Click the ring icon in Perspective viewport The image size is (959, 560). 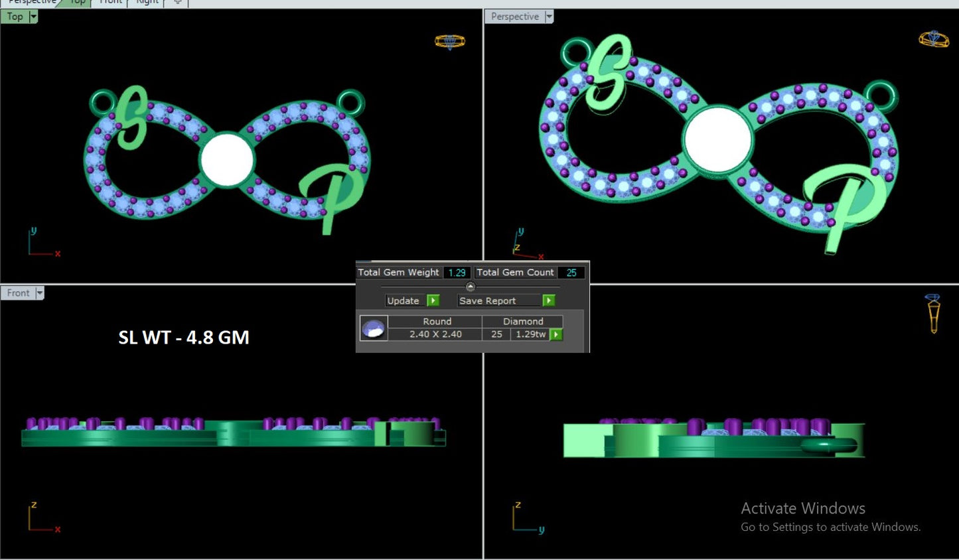tap(933, 39)
